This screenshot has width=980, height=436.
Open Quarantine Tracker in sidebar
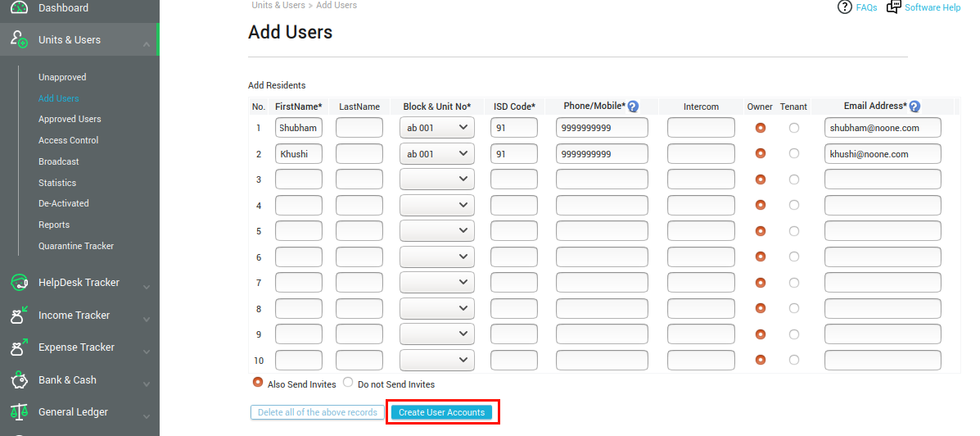point(76,246)
